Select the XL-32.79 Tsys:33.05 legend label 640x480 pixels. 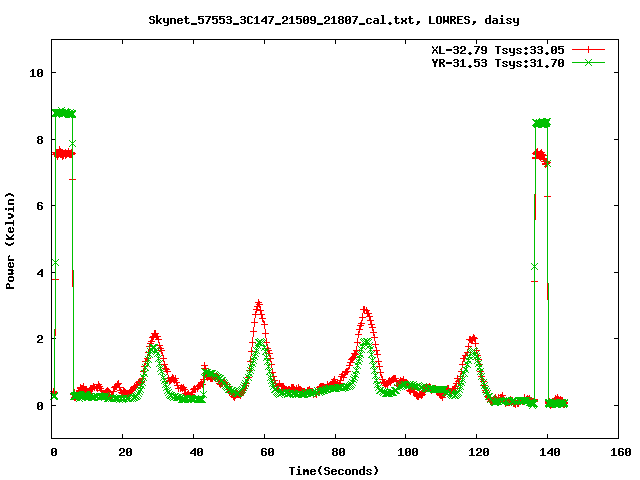point(498,50)
